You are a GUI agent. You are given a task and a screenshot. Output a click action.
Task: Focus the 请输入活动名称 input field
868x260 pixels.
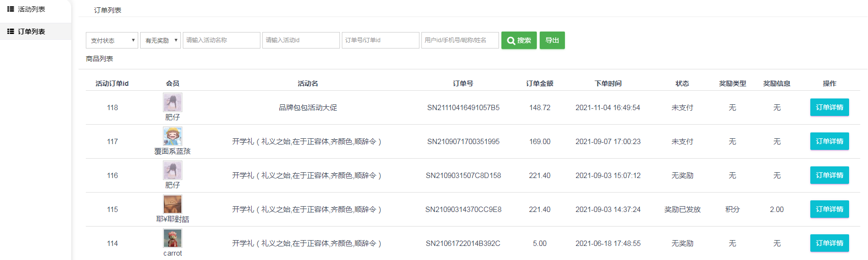click(221, 40)
